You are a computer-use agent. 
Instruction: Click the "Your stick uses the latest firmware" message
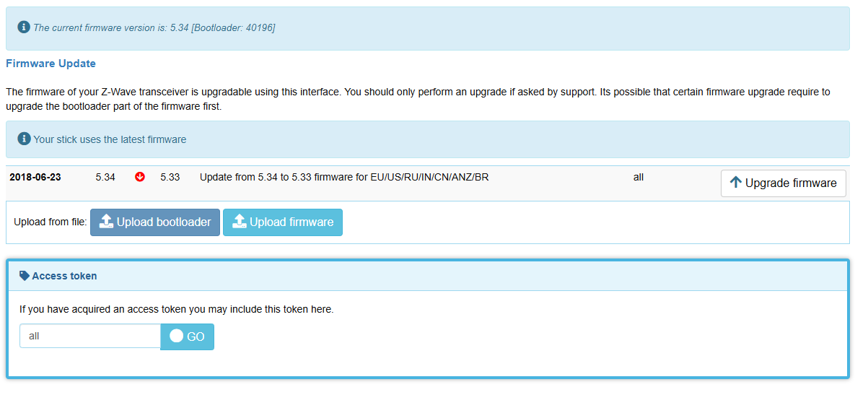pos(110,139)
